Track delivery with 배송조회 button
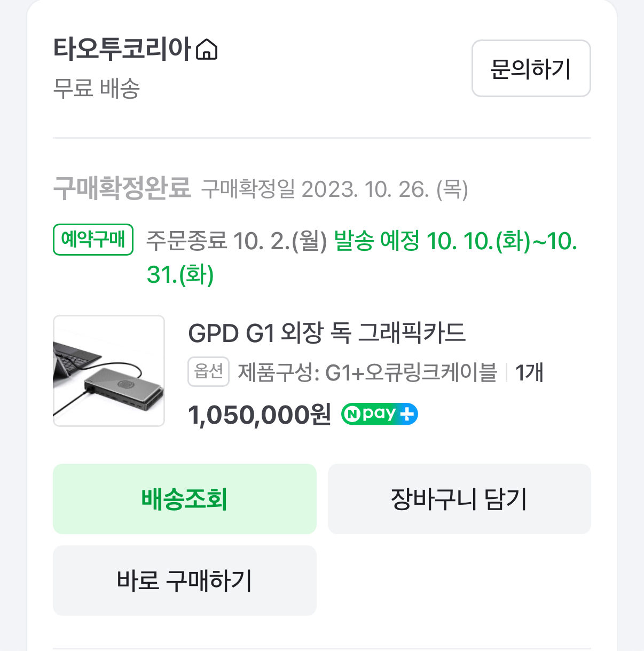This screenshot has height=651, width=644. [184, 499]
